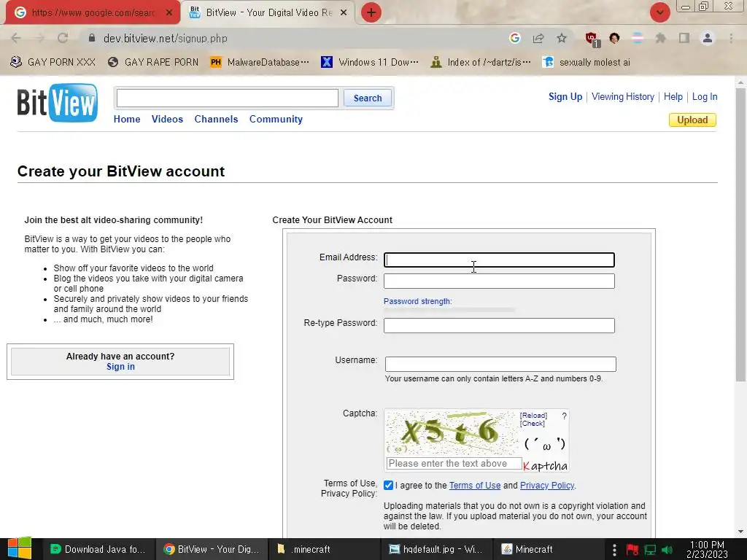Open the Channels section
The height and width of the screenshot is (560, 747).
pyautogui.click(x=216, y=119)
